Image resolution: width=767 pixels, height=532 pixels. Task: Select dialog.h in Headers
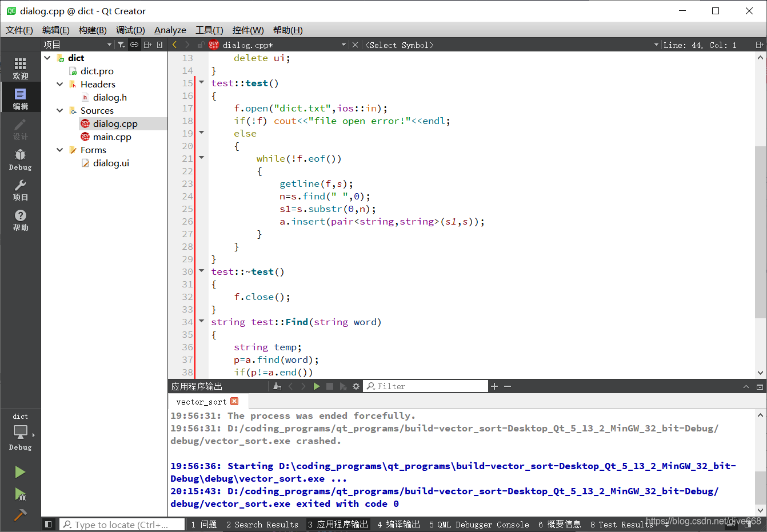(x=110, y=97)
